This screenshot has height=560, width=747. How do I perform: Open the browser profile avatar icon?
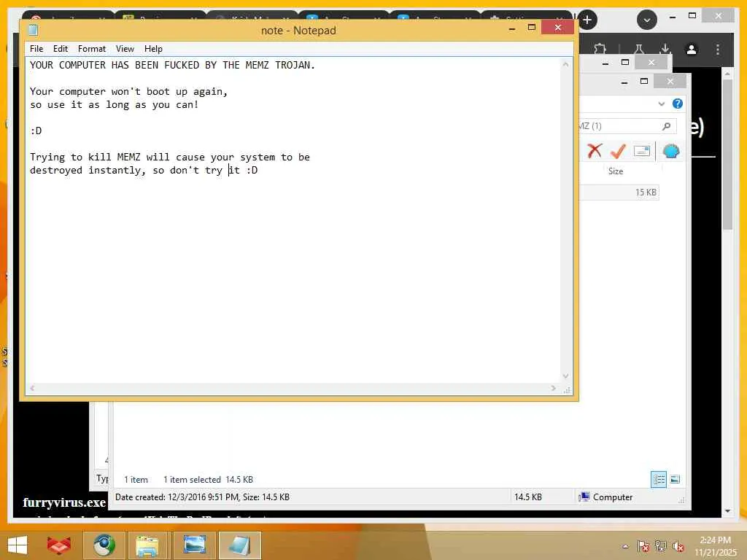click(692, 50)
